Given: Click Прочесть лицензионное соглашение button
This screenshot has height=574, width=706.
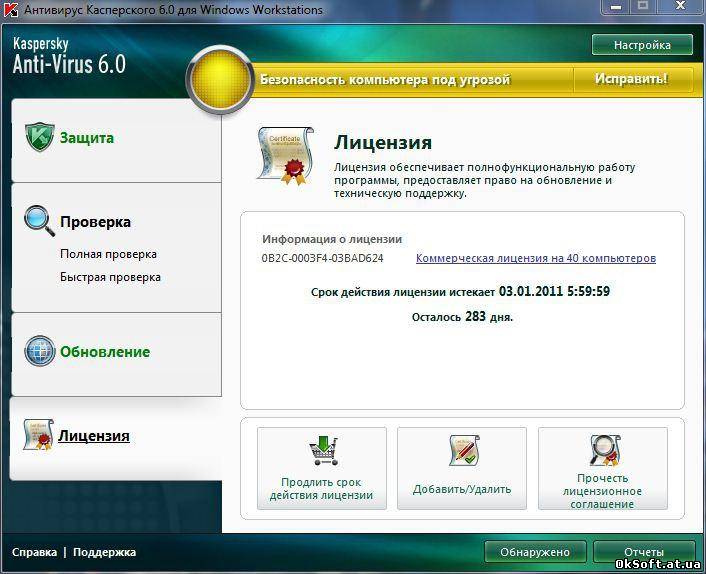Looking at the screenshot, I should click(602, 469).
